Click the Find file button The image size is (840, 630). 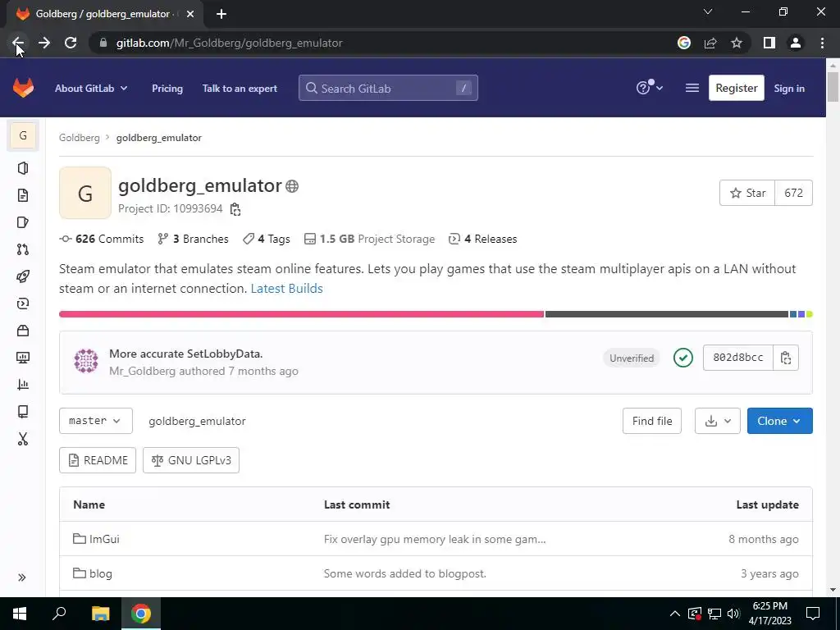652,421
